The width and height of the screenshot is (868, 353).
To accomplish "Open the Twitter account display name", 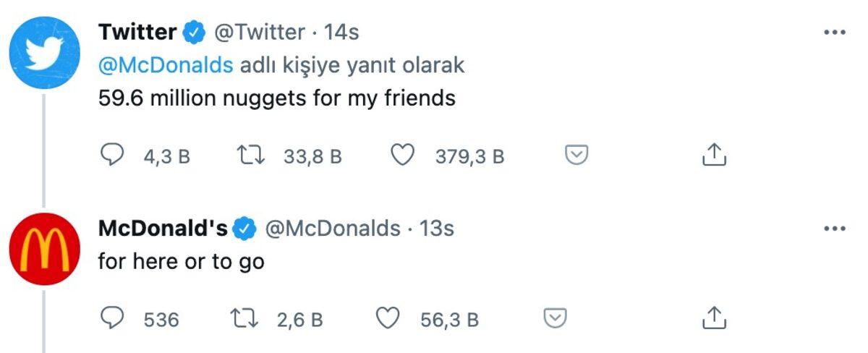I will coord(137,33).
